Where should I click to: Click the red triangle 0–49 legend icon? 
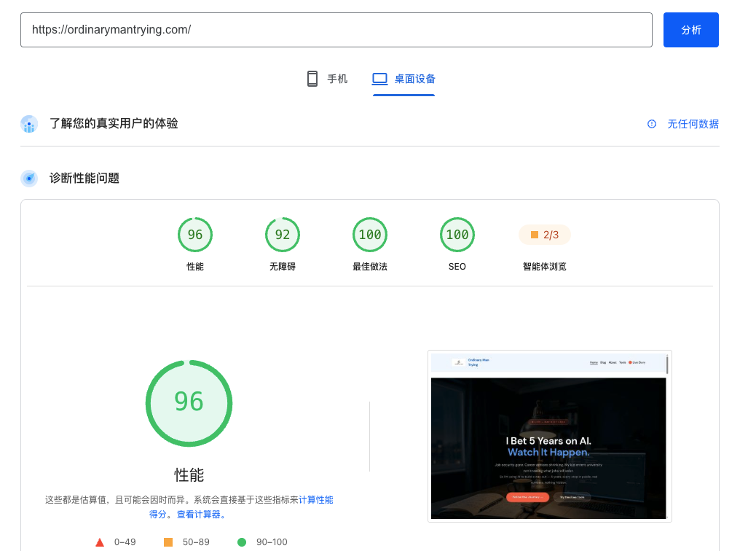[x=100, y=542]
